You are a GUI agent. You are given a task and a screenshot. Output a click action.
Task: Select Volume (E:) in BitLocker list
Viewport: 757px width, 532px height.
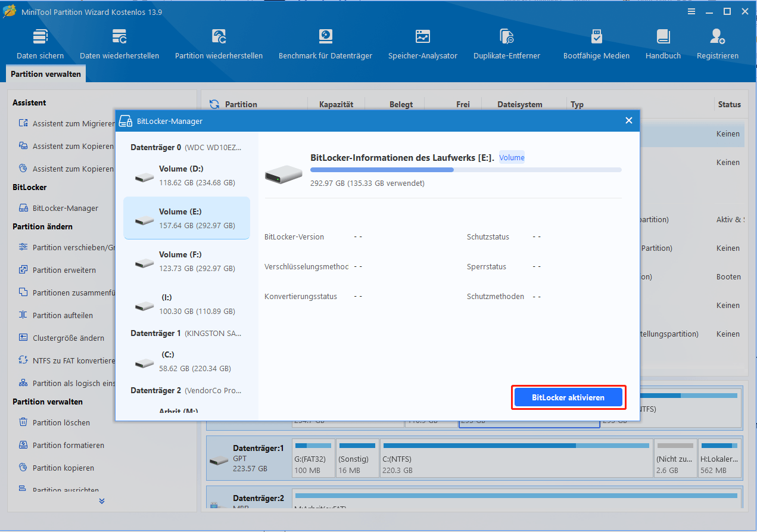click(x=186, y=218)
